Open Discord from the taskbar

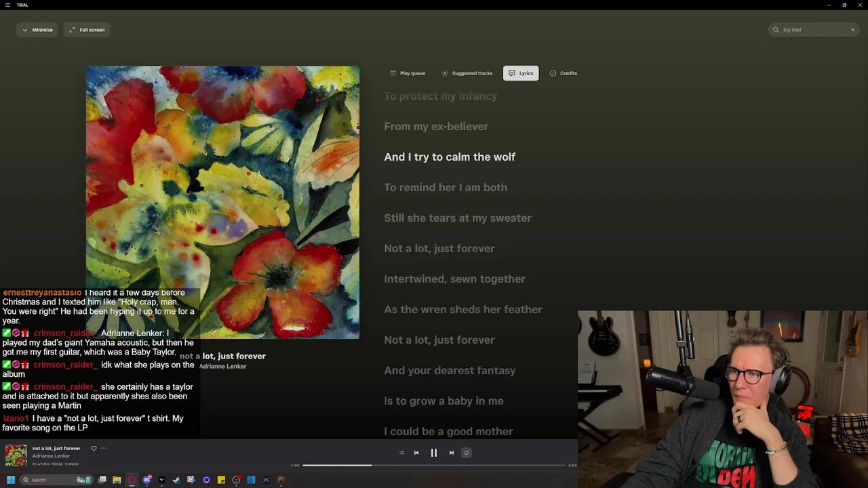[x=147, y=480]
